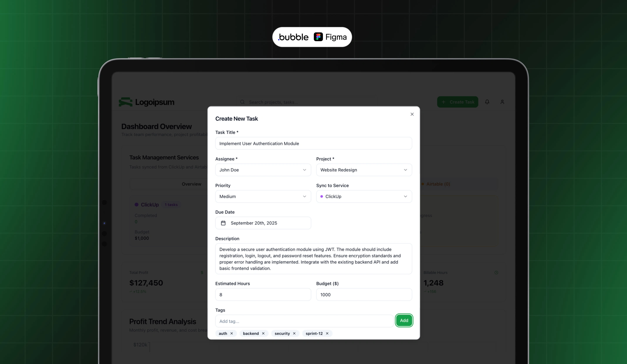
Task: Click the plus icon on Create Task
Action: pos(443,102)
